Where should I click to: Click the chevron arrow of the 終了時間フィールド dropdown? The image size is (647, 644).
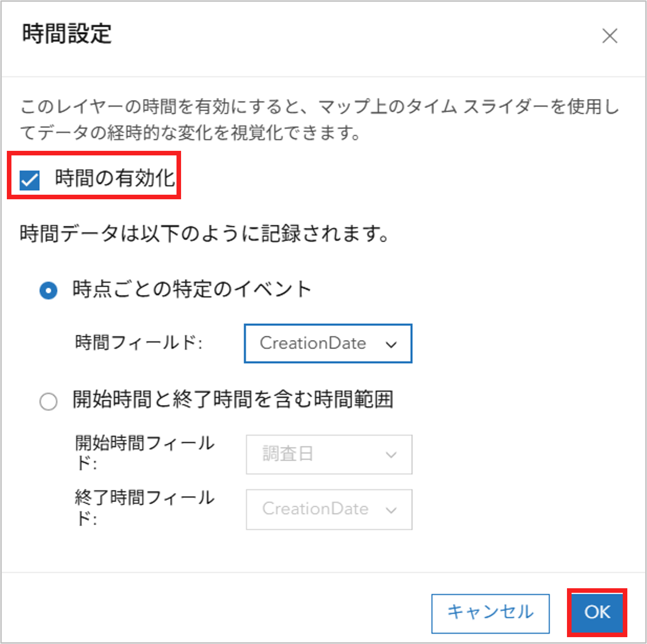pyautogui.click(x=391, y=511)
